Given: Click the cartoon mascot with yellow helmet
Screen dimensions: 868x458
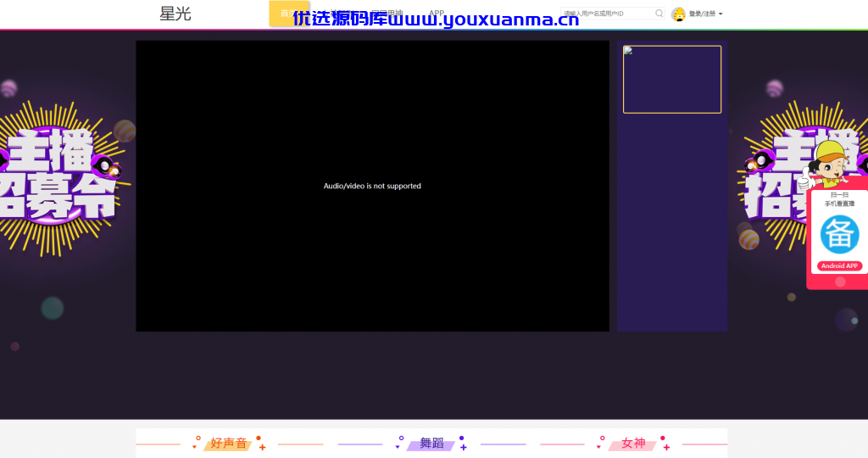Looking at the screenshot, I should pyautogui.click(x=828, y=165).
